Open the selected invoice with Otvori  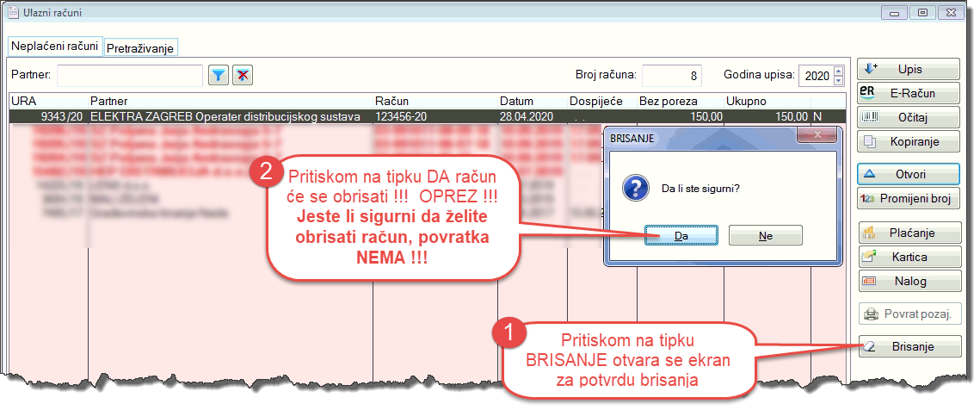click(909, 174)
